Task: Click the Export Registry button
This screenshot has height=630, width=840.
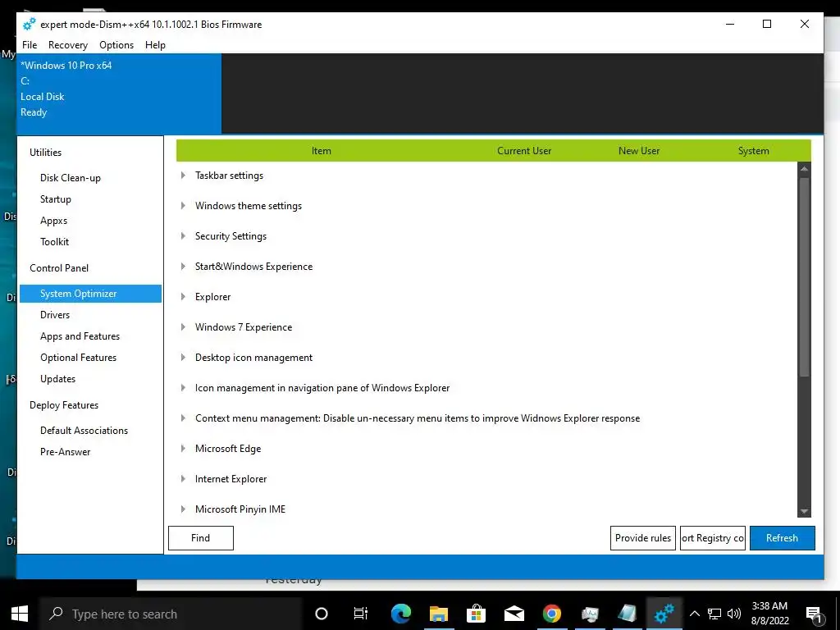Action: pos(713,538)
